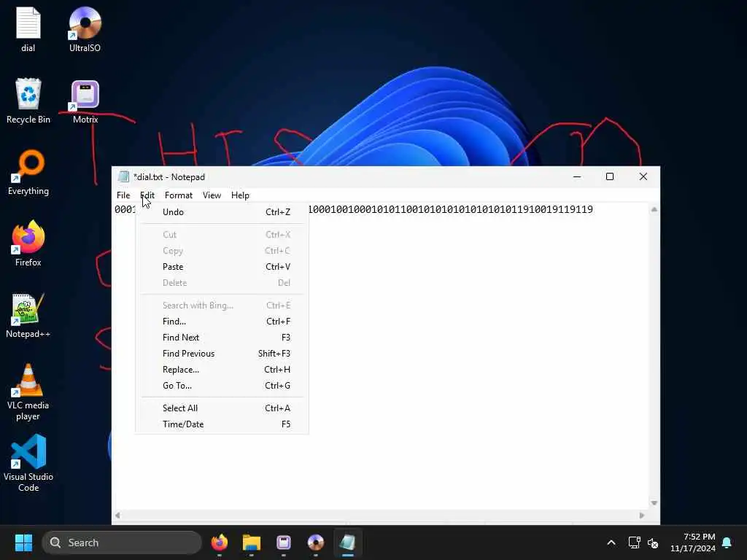This screenshot has height=560, width=747.
Task: Open the File menu in Notepad
Action: (123, 195)
